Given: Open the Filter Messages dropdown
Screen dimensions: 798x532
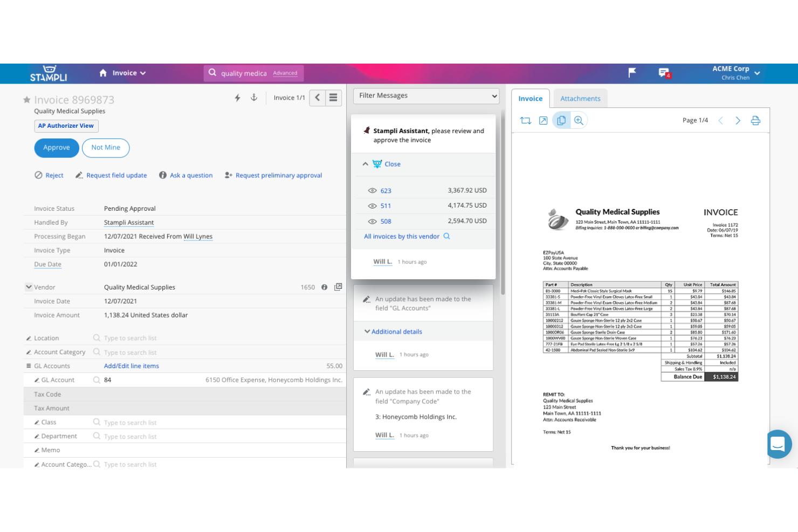Looking at the screenshot, I should [426, 96].
